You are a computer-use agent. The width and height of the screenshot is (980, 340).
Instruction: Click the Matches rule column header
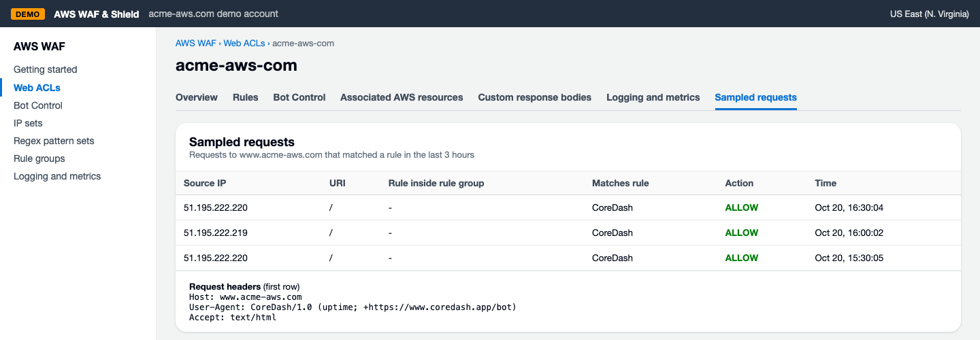(621, 183)
